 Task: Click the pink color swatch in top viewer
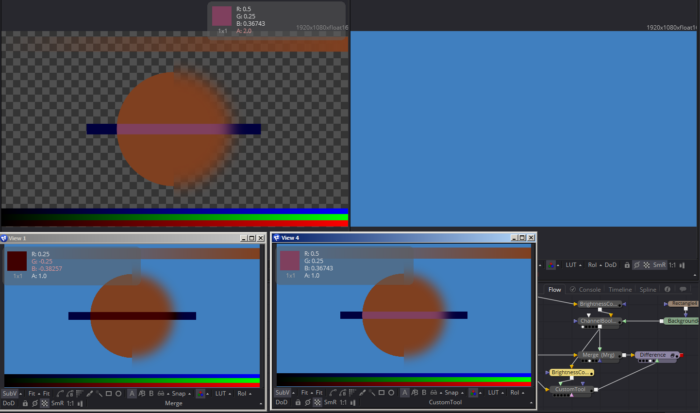click(x=222, y=17)
